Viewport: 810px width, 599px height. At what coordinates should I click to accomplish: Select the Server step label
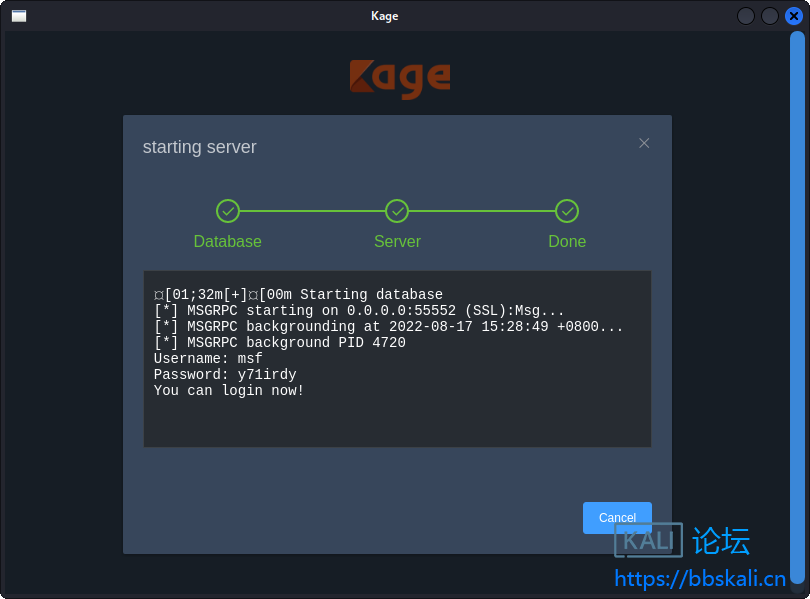pyautogui.click(x=397, y=242)
